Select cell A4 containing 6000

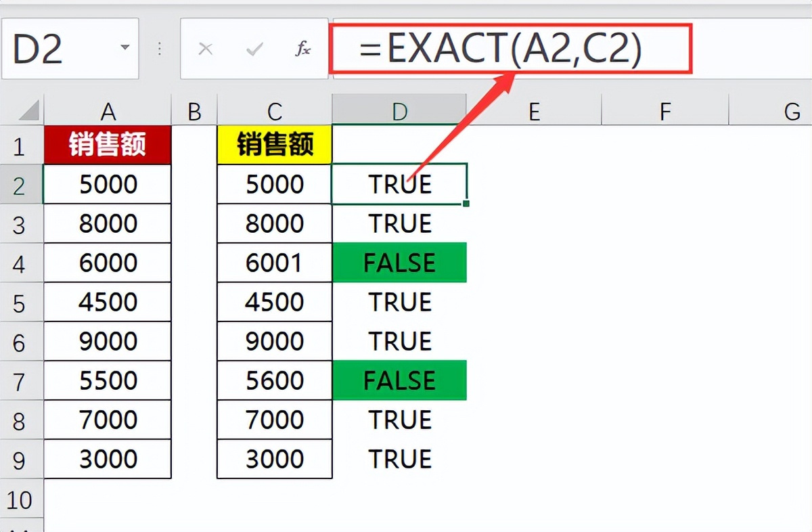108,262
